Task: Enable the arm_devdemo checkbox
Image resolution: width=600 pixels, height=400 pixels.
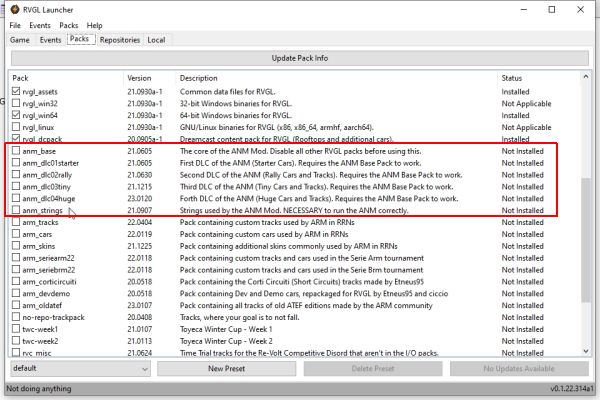Action: [16, 293]
